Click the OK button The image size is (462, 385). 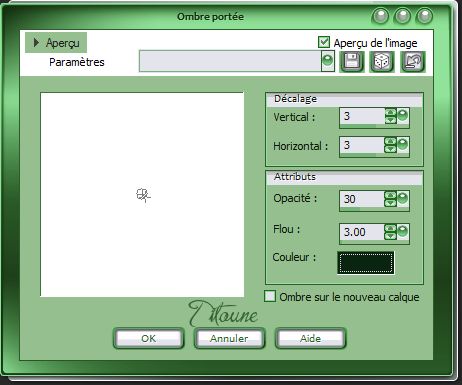148,338
